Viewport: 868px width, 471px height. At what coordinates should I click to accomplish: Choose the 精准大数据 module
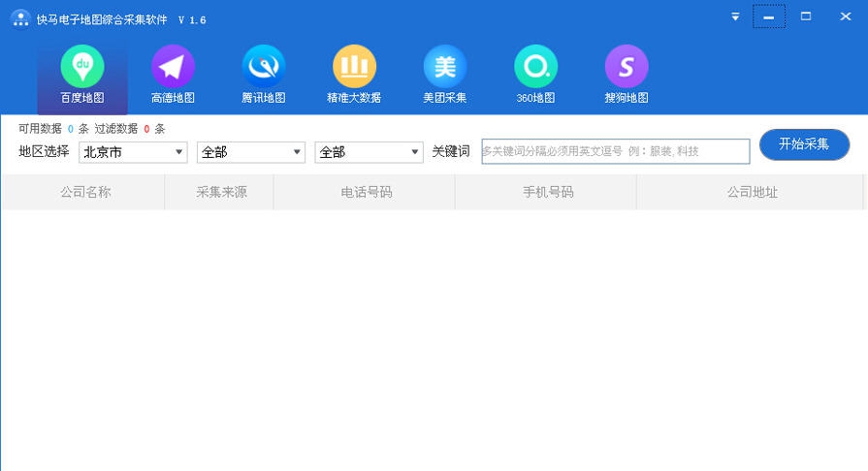pyautogui.click(x=354, y=76)
